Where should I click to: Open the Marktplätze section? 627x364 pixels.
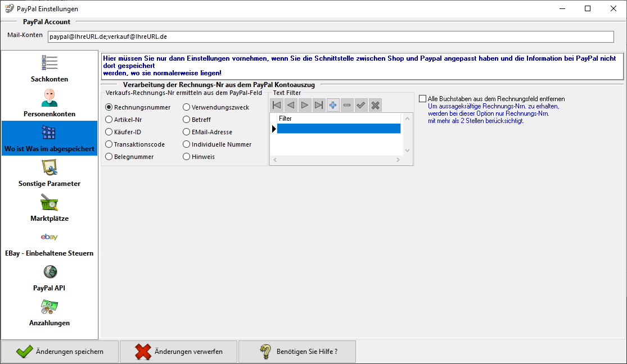(x=49, y=208)
